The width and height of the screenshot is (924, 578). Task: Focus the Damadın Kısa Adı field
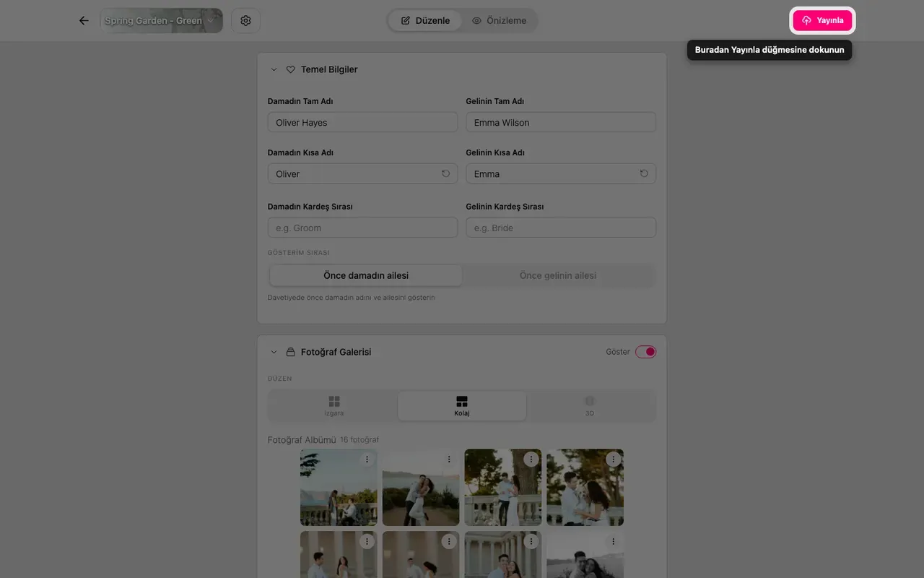362,173
